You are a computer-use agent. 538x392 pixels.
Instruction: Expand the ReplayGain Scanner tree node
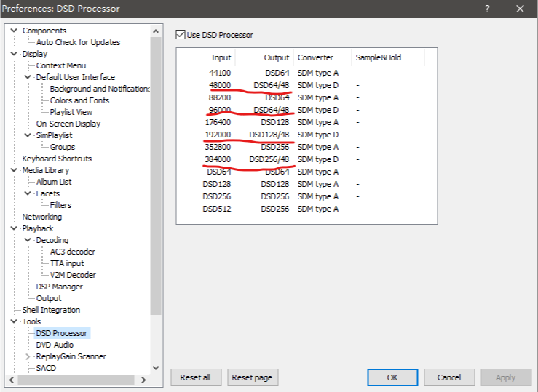28,356
